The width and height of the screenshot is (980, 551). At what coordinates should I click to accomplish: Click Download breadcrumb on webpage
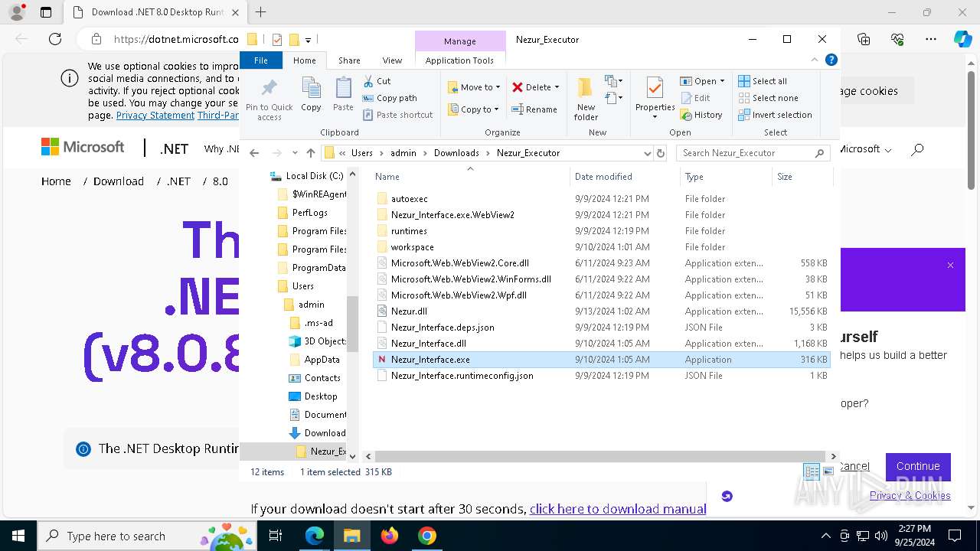119,181
